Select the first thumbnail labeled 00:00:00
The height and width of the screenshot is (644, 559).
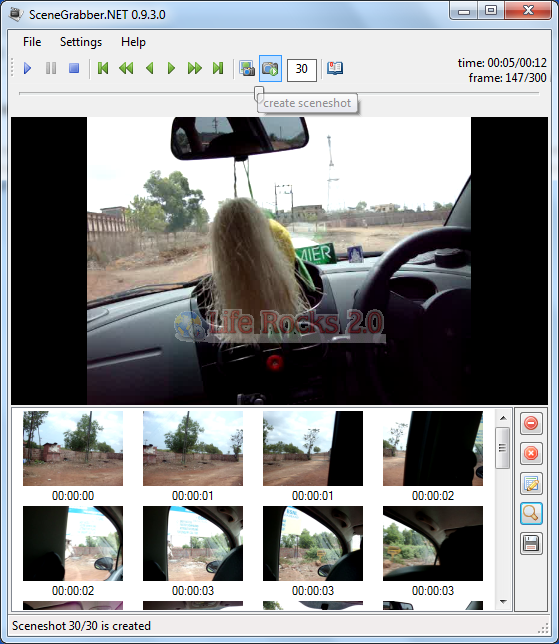click(x=73, y=448)
